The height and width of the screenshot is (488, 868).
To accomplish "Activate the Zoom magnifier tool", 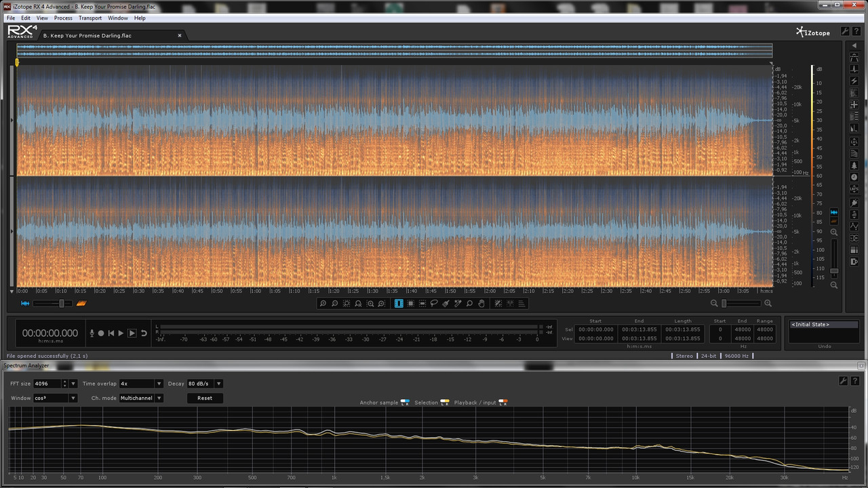I will coord(469,304).
